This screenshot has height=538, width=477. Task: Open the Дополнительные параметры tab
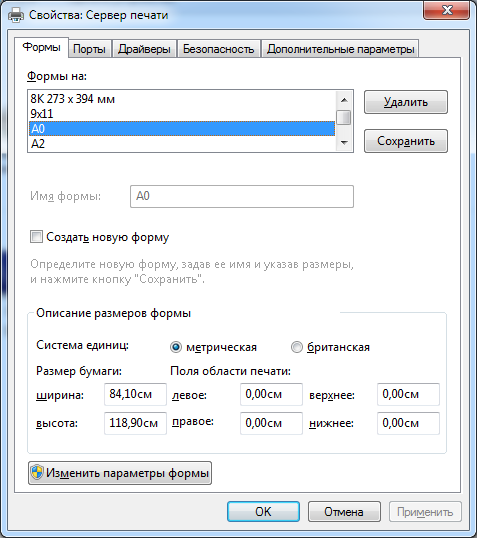[x=340, y=49]
